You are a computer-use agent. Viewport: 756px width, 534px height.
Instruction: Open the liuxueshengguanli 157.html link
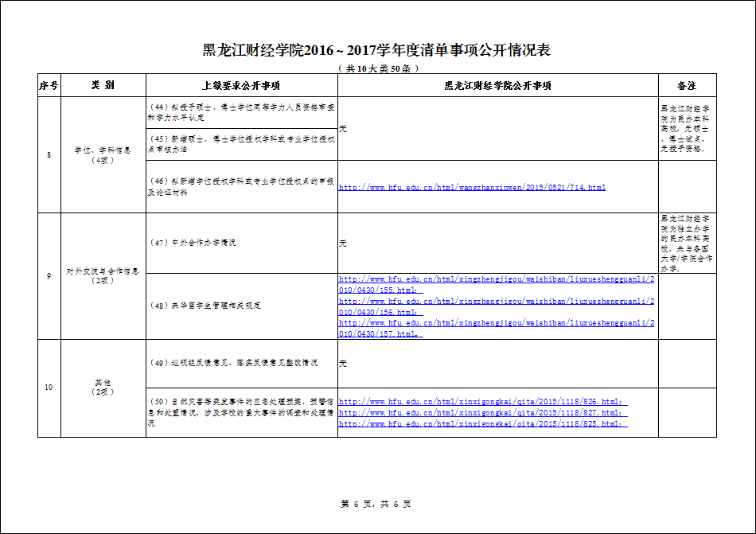click(497, 329)
